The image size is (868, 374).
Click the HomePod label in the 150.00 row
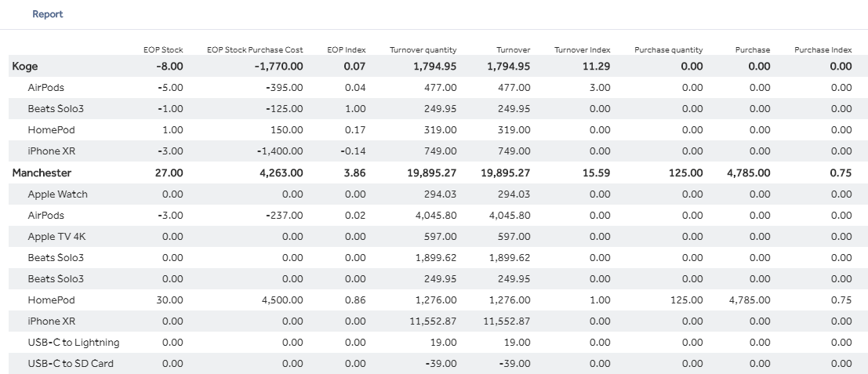[x=51, y=130]
